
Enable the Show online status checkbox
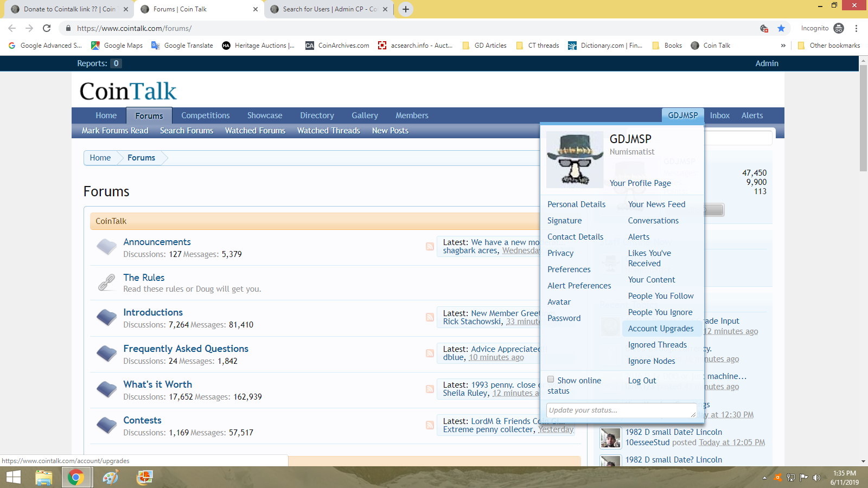pyautogui.click(x=551, y=380)
